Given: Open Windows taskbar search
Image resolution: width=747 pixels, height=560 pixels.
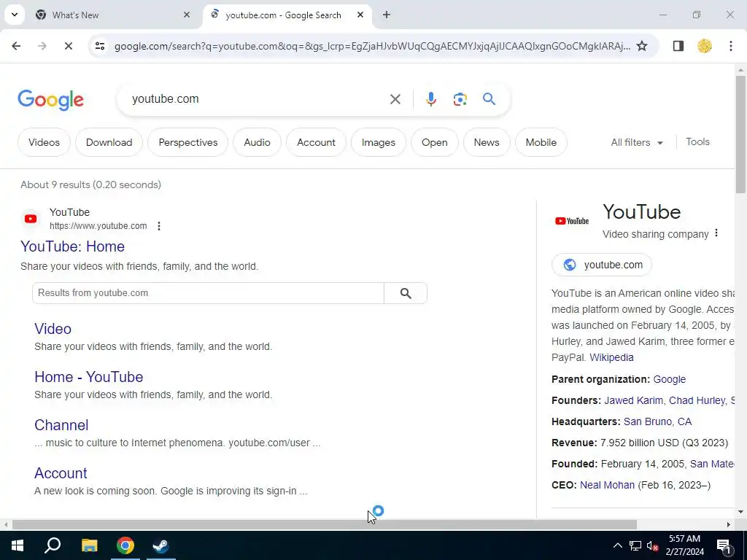Looking at the screenshot, I should point(53,545).
